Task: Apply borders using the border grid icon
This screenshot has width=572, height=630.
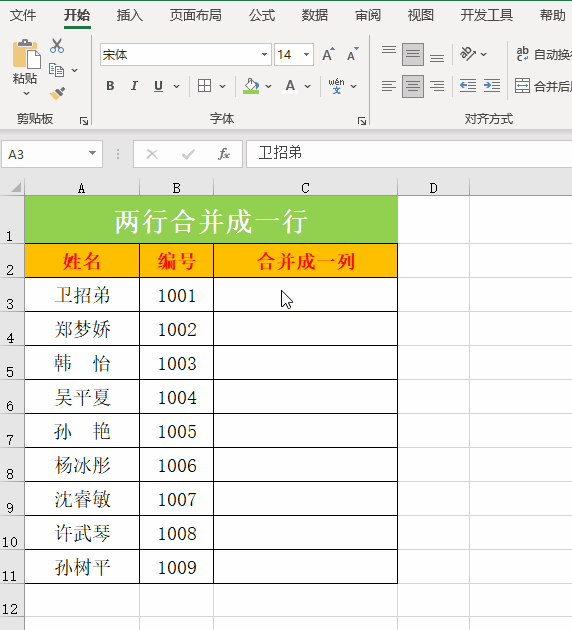Action: [x=204, y=86]
